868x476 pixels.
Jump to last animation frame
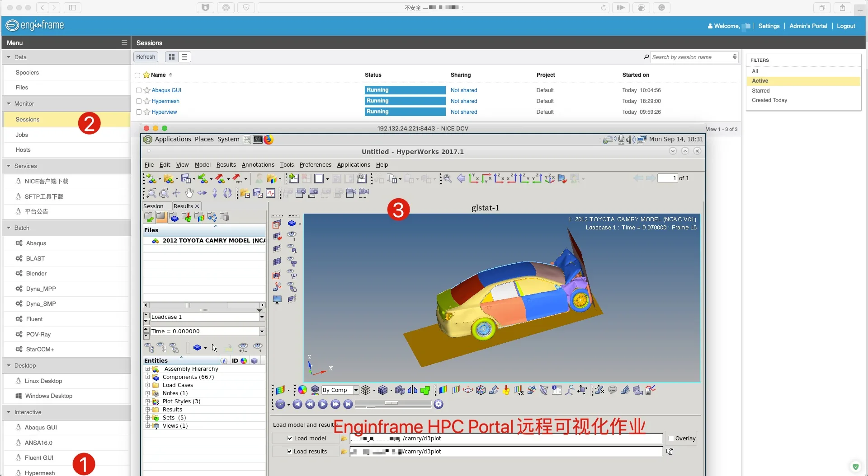coord(348,404)
